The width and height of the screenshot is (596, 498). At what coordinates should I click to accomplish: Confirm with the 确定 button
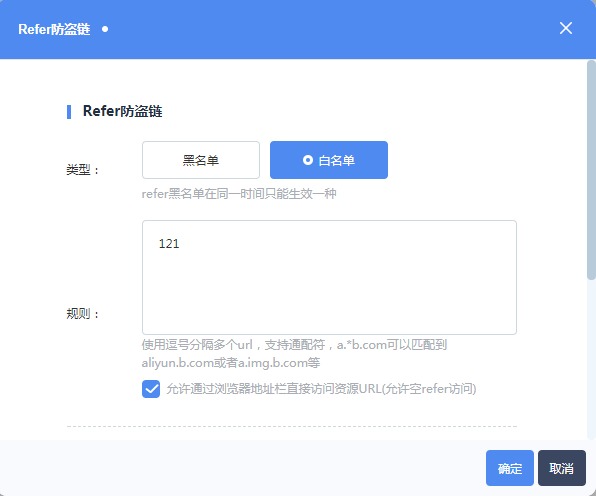pyautogui.click(x=510, y=468)
